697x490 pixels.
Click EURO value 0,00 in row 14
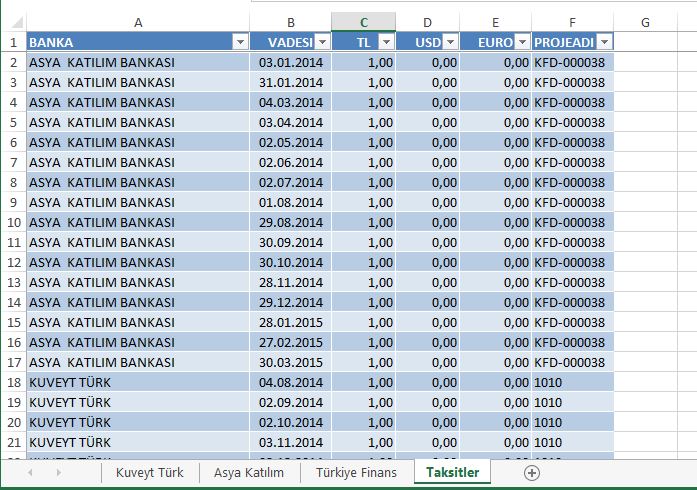[496, 302]
